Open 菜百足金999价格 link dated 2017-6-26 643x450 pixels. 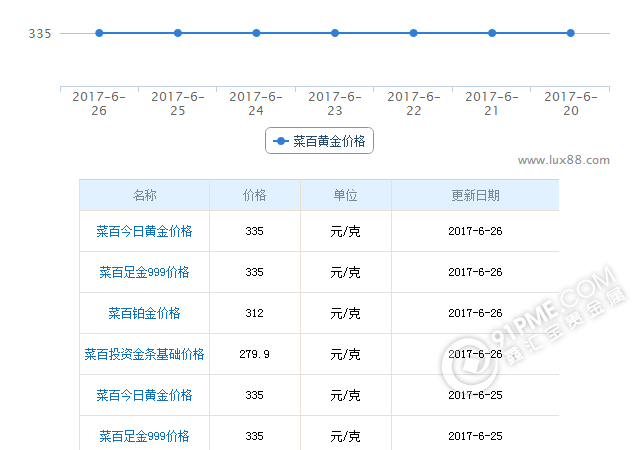coord(144,272)
